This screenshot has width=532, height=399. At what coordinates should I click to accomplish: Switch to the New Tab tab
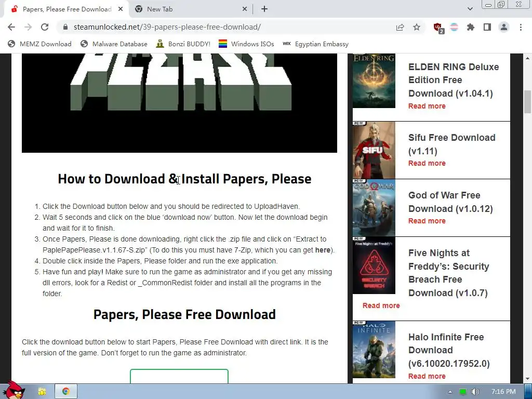pyautogui.click(x=191, y=9)
